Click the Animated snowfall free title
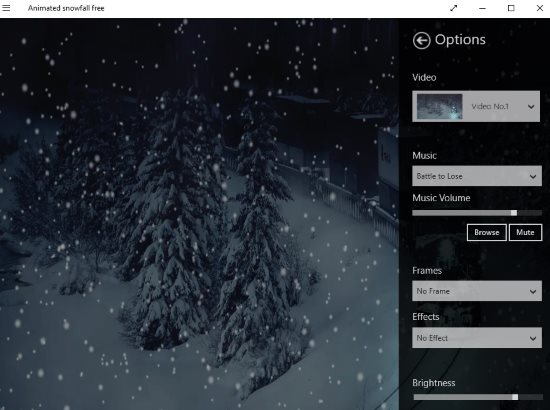Image resolution: width=550 pixels, height=410 pixels. point(66,8)
